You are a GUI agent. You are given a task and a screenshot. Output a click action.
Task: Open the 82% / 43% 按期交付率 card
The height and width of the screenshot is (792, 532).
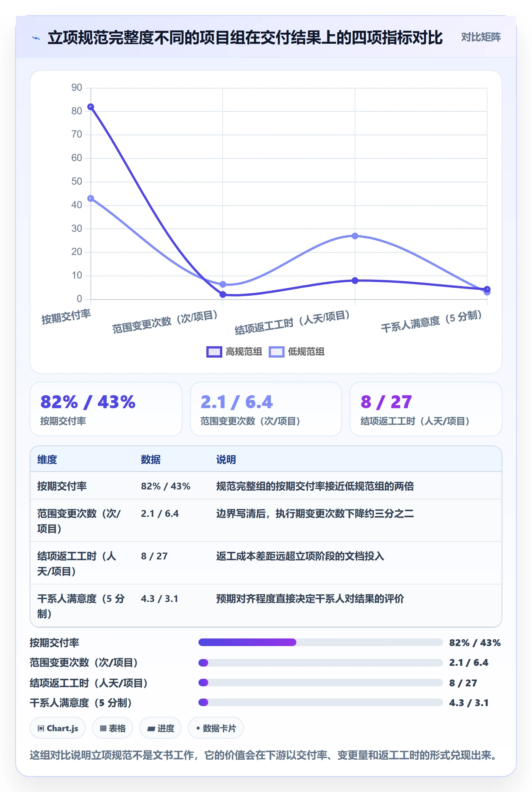pos(106,409)
